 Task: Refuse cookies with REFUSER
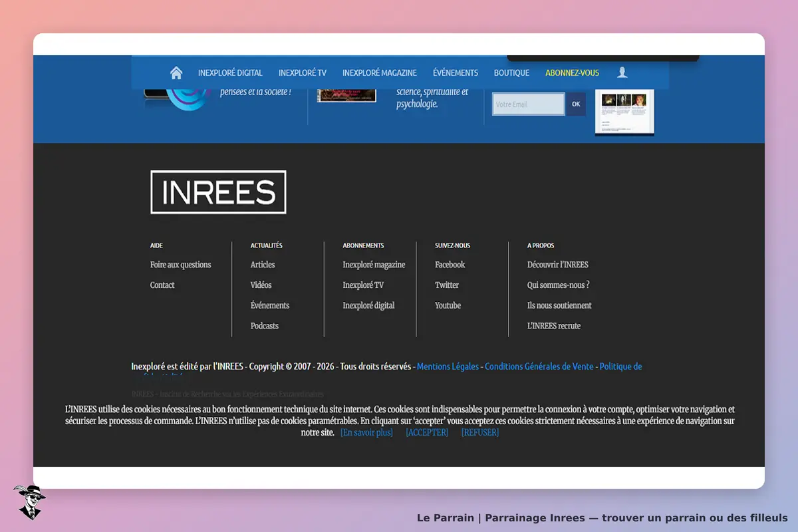click(480, 432)
